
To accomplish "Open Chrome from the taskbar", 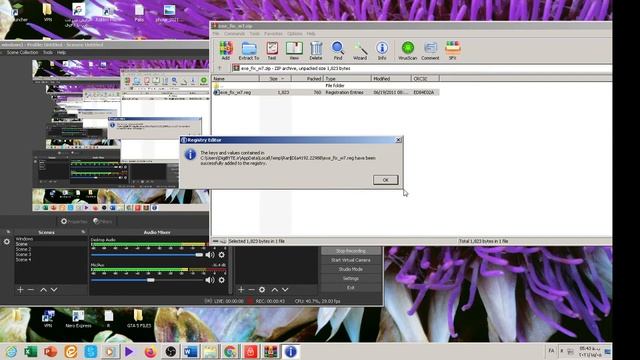I will 230,351.
